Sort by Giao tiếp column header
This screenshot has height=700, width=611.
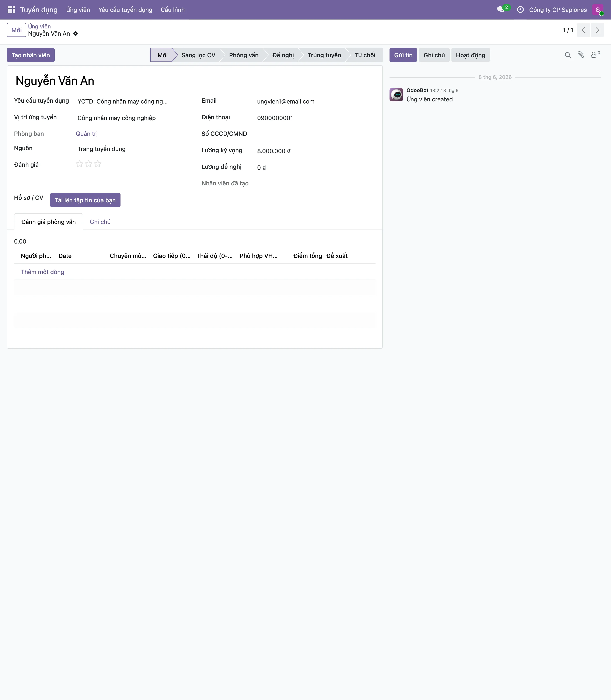pos(172,256)
